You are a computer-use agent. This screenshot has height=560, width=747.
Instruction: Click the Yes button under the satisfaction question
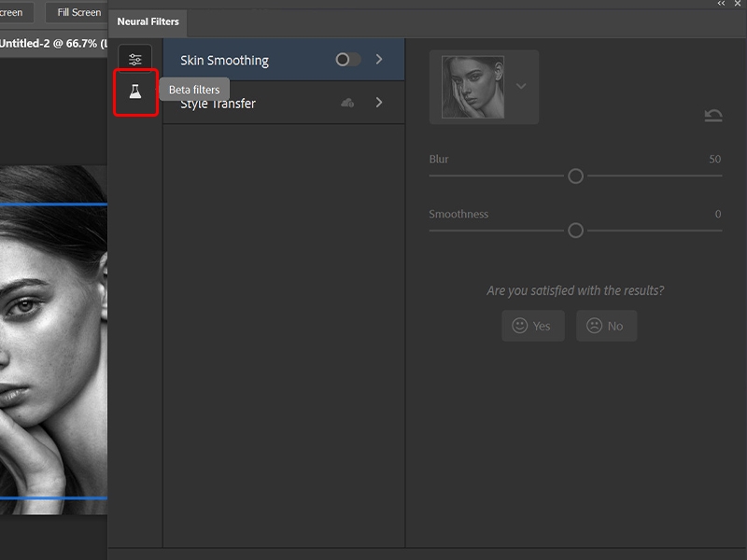[x=532, y=326]
